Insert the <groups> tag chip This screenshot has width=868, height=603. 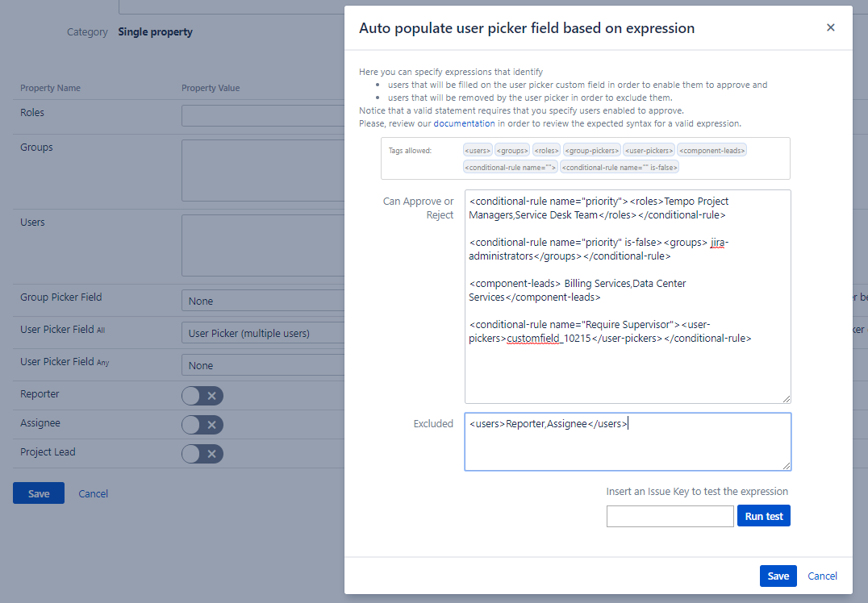512,150
